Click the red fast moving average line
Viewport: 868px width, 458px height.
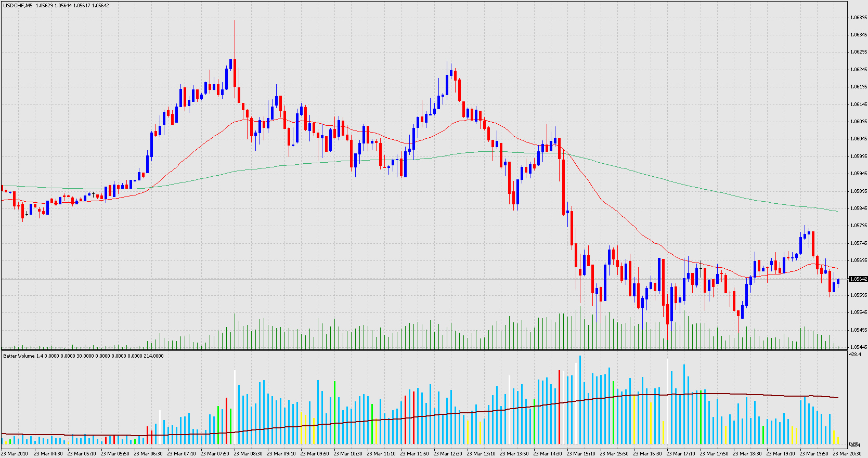pyautogui.click(x=624, y=217)
